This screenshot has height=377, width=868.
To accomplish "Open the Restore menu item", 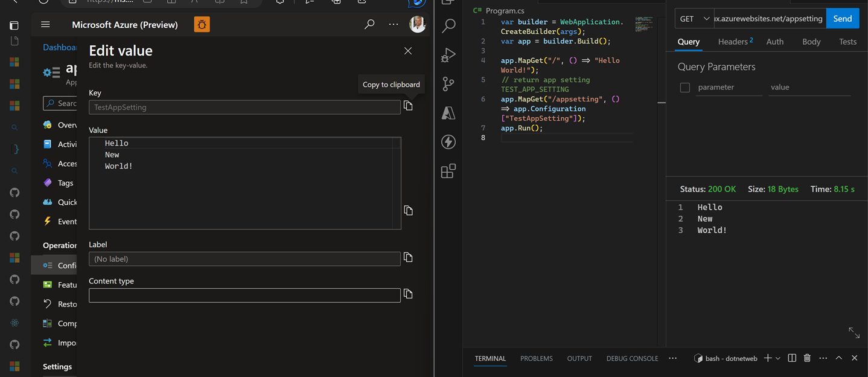I will pos(60,304).
